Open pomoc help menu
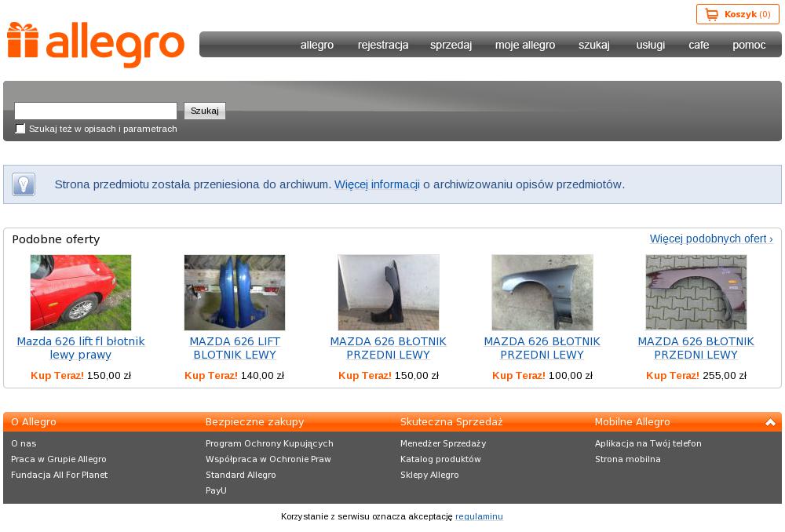The height and width of the screenshot is (532, 785). tap(749, 45)
